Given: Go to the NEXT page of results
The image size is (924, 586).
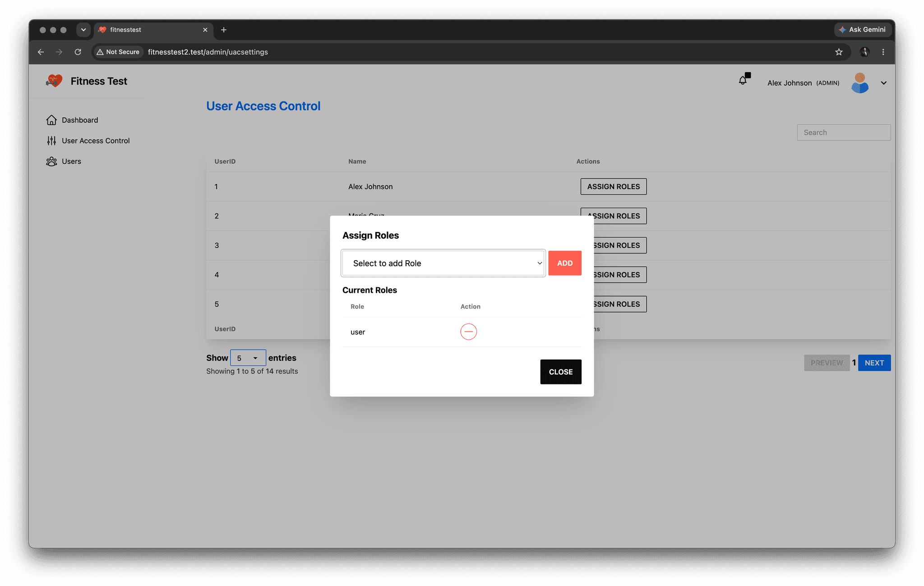Looking at the screenshot, I should pos(874,363).
